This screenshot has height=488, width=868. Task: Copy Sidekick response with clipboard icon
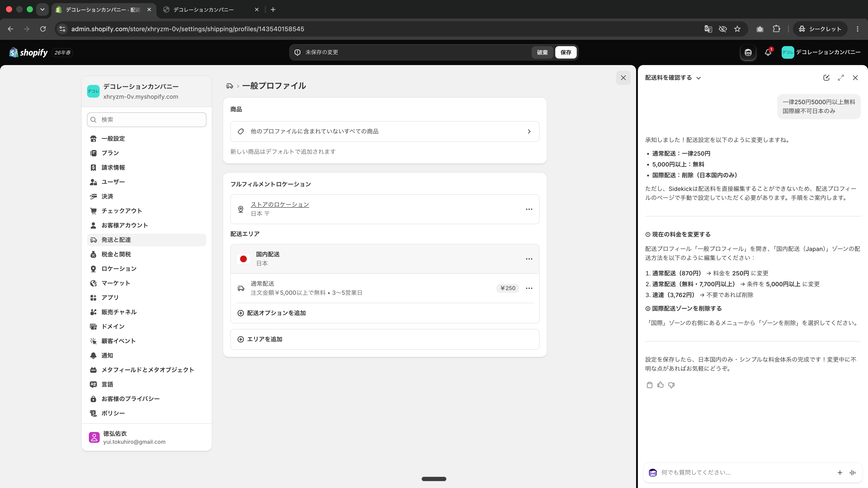tap(649, 385)
